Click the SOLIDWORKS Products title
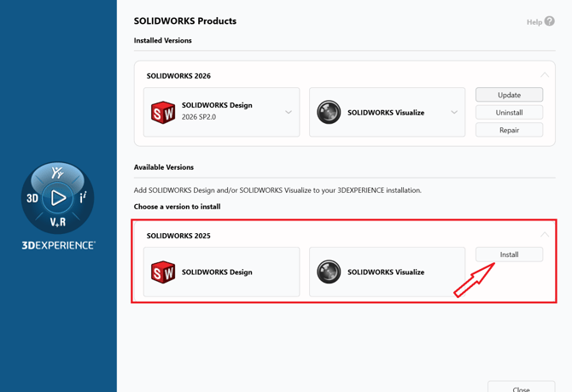This screenshot has height=392, width=572. coord(185,20)
